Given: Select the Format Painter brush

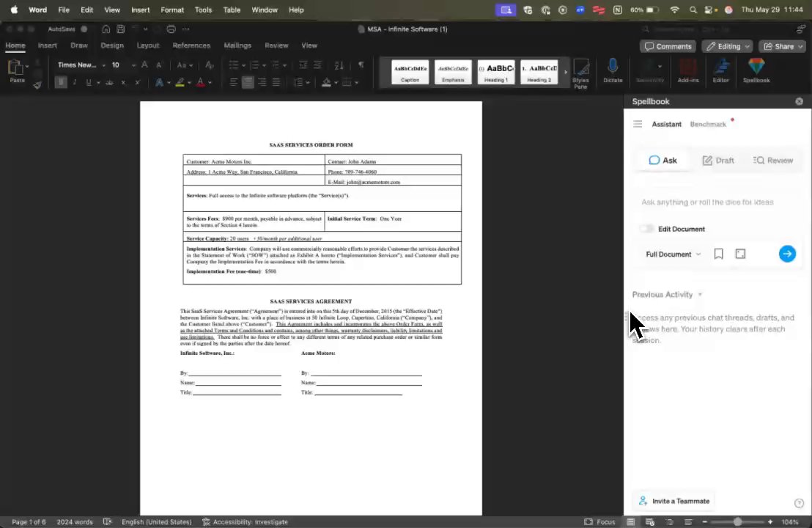Looking at the screenshot, I should tap(37, 86).
